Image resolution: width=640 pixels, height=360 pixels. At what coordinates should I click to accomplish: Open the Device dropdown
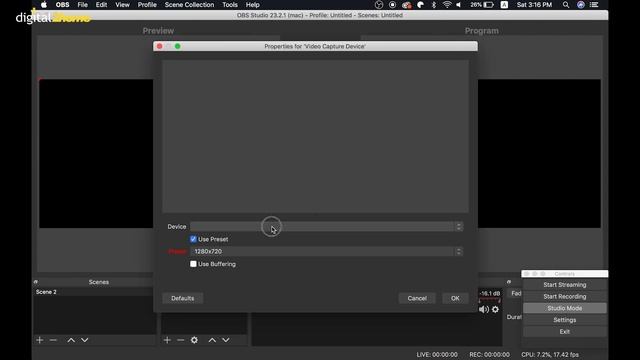pyautogui.click(x=326, y=227)
